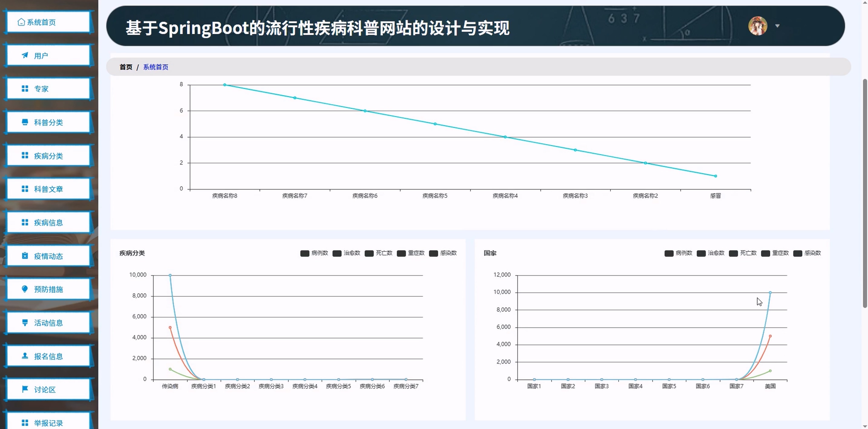Click the paper plane icon for 用户
This screenshot has height=429, width=868.
(x=25, y=55)
